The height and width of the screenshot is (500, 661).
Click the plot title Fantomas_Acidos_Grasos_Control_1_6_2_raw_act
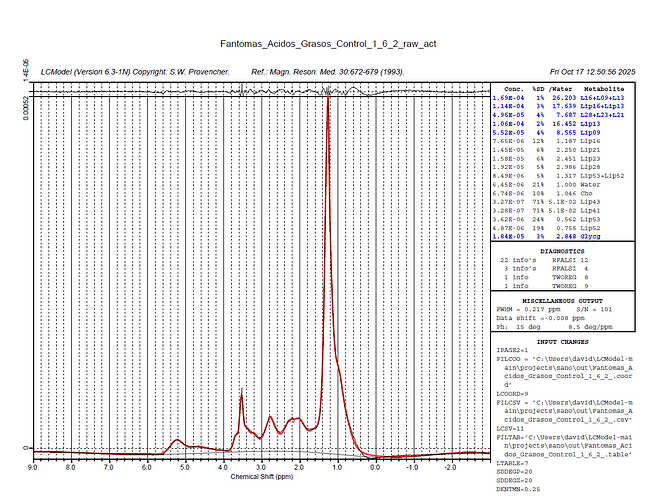(329, 44)
